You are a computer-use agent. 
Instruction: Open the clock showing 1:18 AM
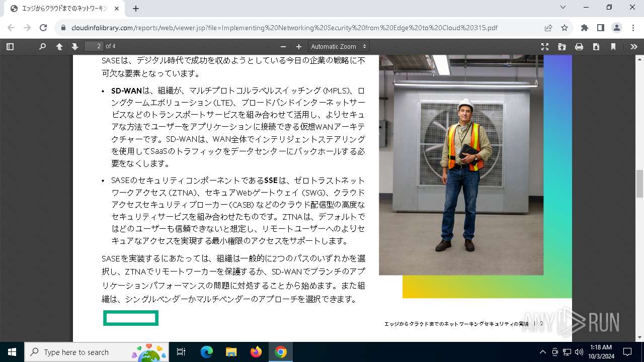[601, 352]
